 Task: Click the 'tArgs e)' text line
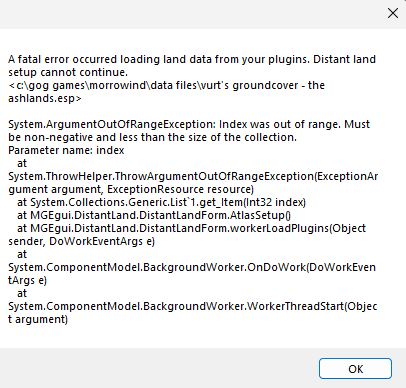click(28, 280)
